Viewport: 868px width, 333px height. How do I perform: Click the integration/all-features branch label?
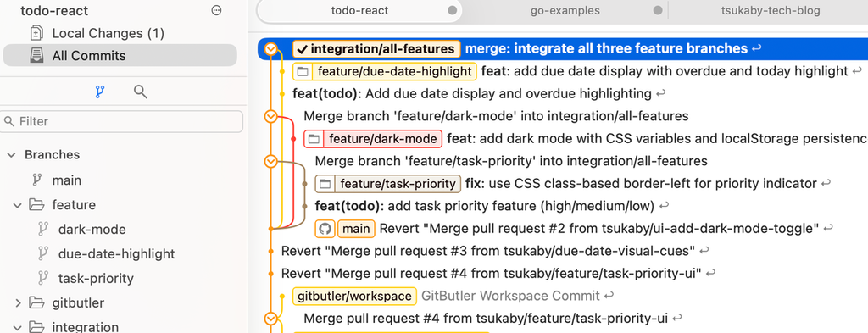(376, 48)
